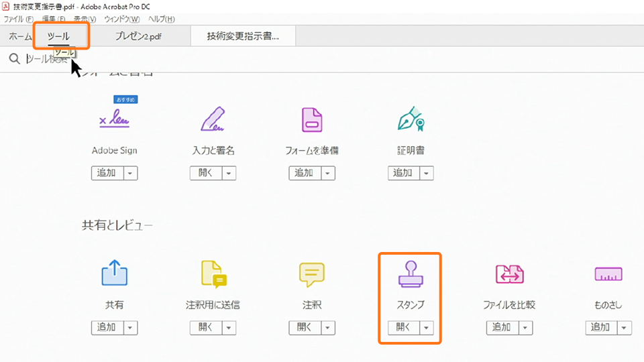Click the 証明書 label
This screenshot has width=644, height=362.
point(411,150)
